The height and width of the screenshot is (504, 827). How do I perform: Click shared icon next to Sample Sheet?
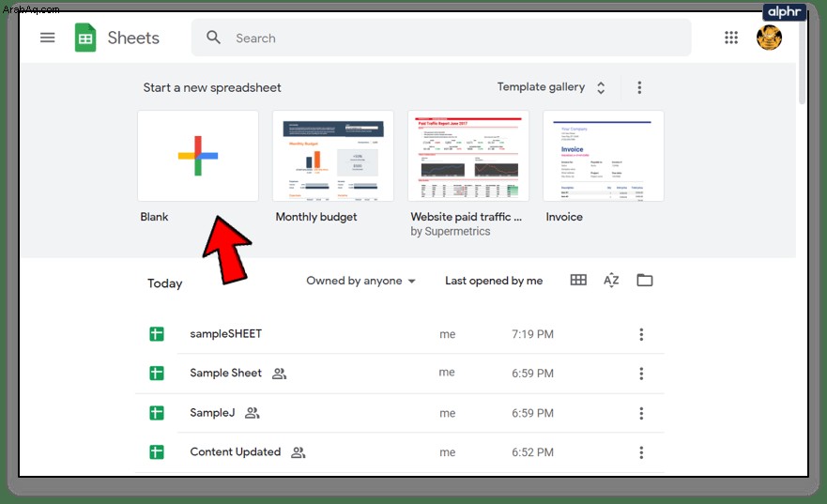(279, 374)
